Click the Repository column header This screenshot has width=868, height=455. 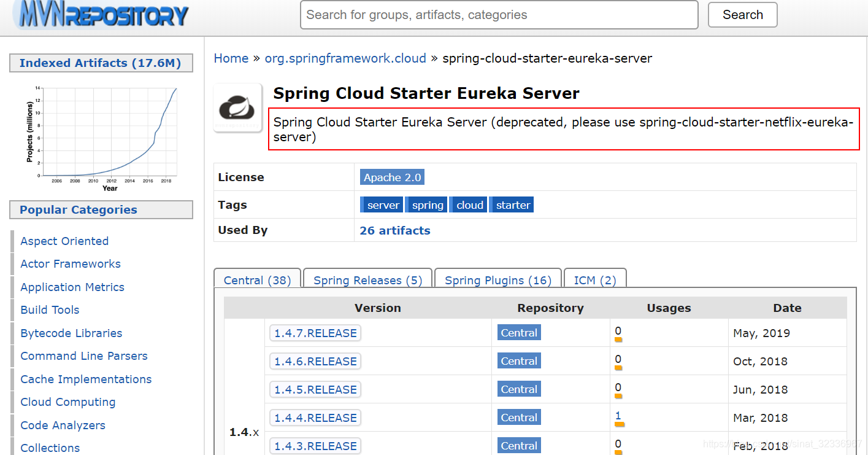pos(550,308)
